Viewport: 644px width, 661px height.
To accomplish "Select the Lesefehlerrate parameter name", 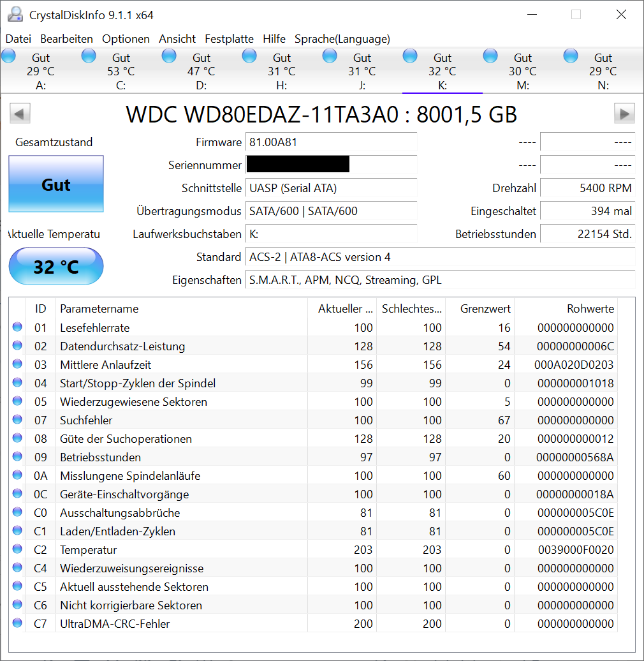I will (95, 327).
